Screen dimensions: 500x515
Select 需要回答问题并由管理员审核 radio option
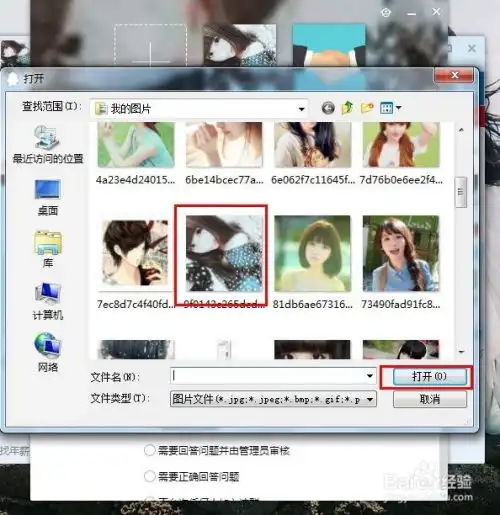[x=150, y=450]
